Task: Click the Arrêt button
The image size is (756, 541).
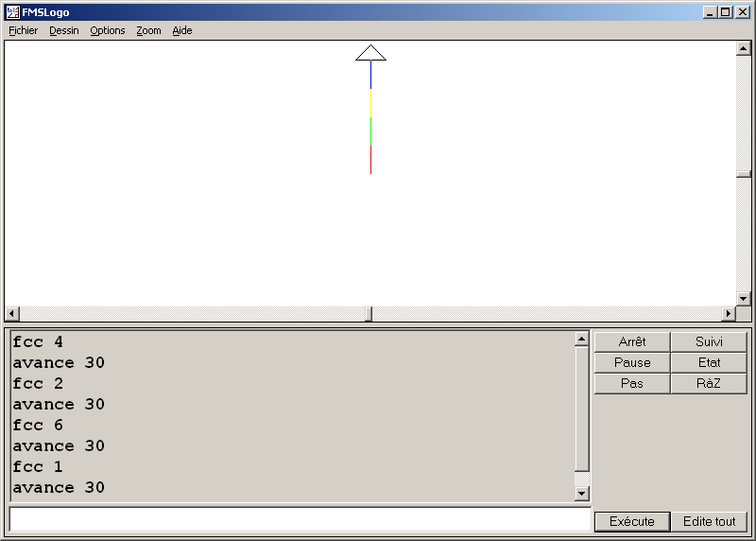Action: 632,341
